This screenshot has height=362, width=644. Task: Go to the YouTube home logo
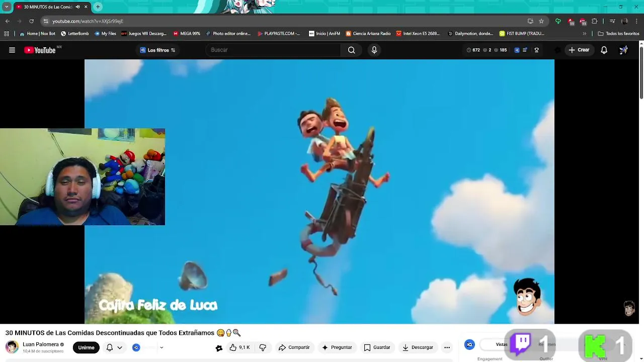[40, 50]
